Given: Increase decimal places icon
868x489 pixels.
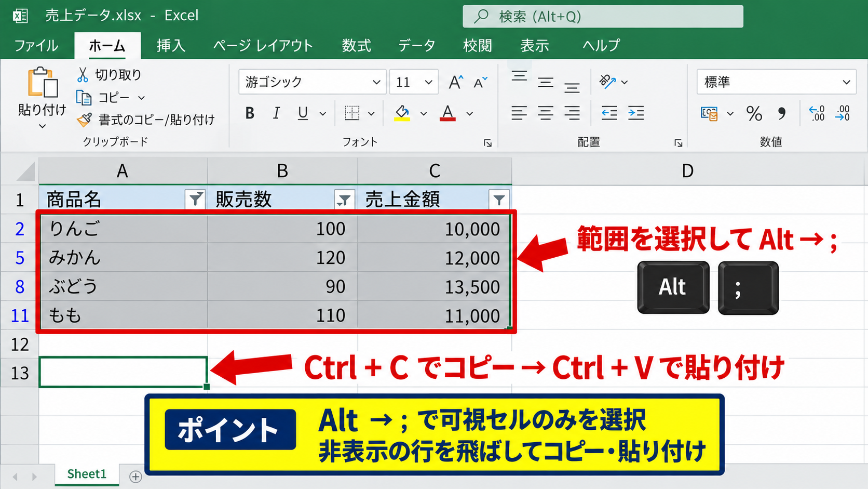Looking at the screenshot, I should (x=817, y=113).
